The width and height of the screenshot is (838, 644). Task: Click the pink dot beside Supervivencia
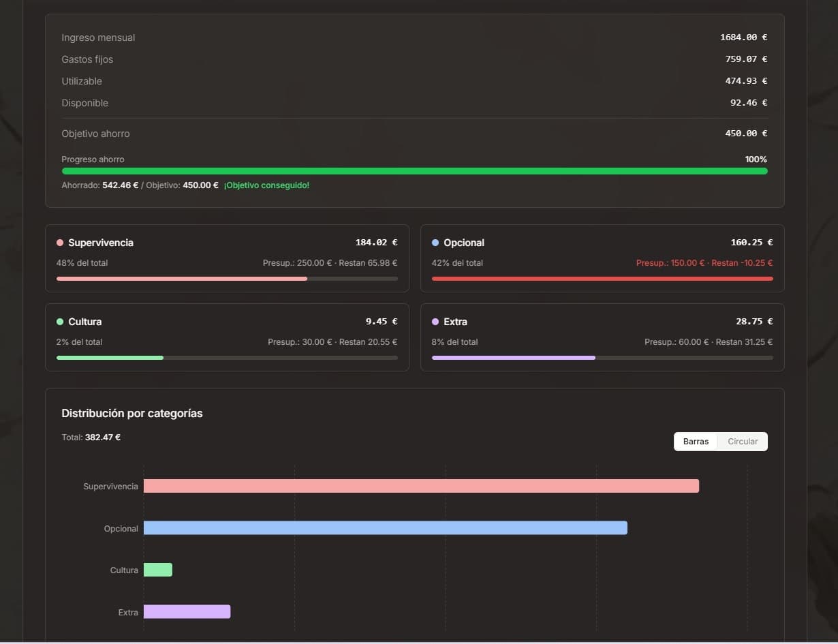coord(60,243)
